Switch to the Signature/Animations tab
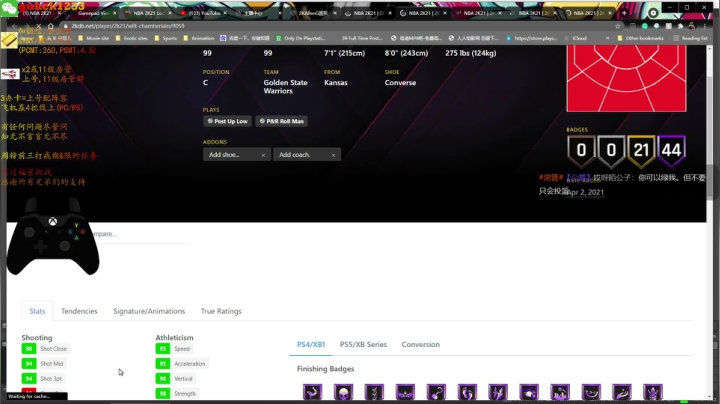Screen dimensions: 720x404 coord(149,311)
